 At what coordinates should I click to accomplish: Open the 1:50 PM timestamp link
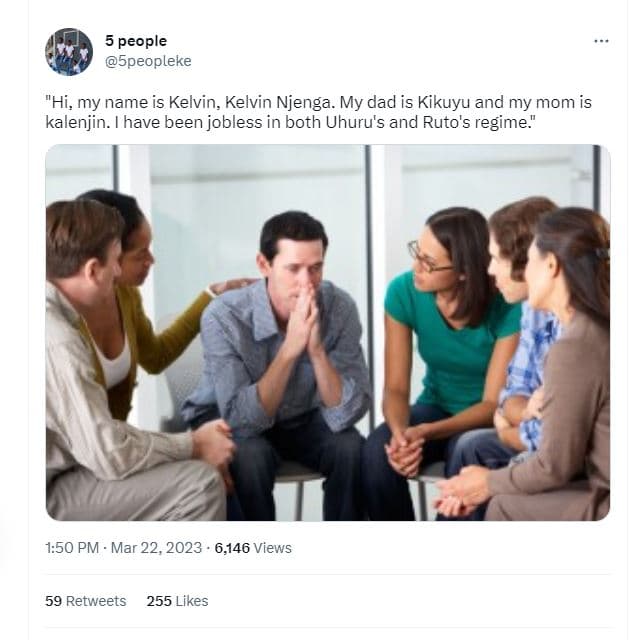(x=72, y=548)
